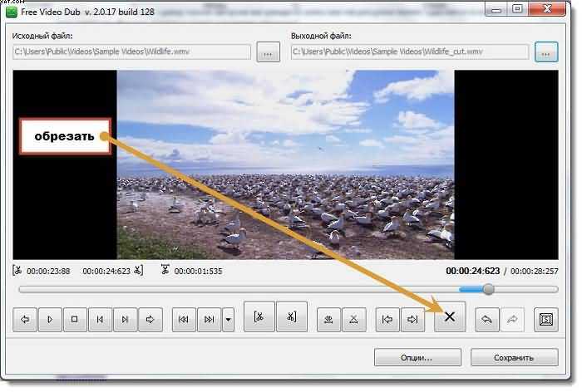Open the Опции... dialog
The height and width of the screenshot is (392, 582).
[417, 357]
